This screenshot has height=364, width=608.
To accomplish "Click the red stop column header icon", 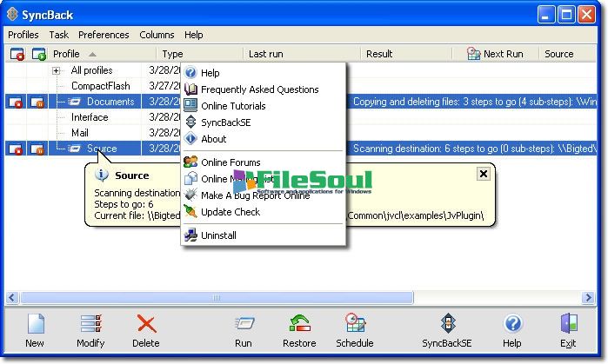I will pyautogui.click(x=17, y=54).
